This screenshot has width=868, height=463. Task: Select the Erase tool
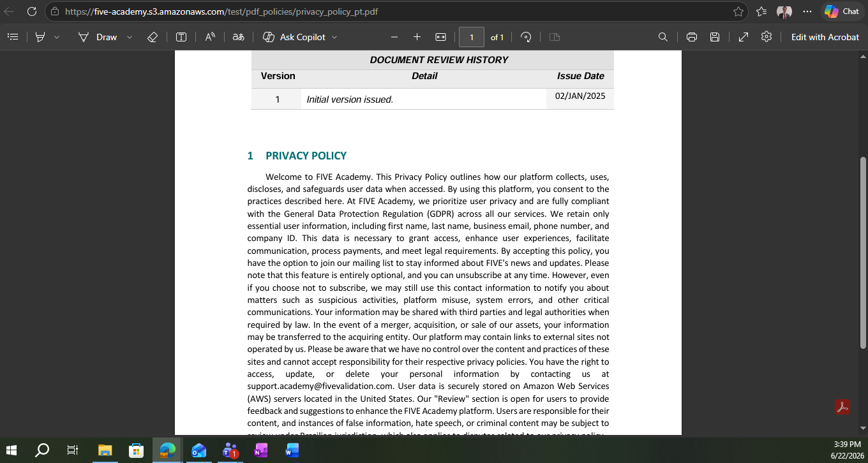click(x=153, y=37)
